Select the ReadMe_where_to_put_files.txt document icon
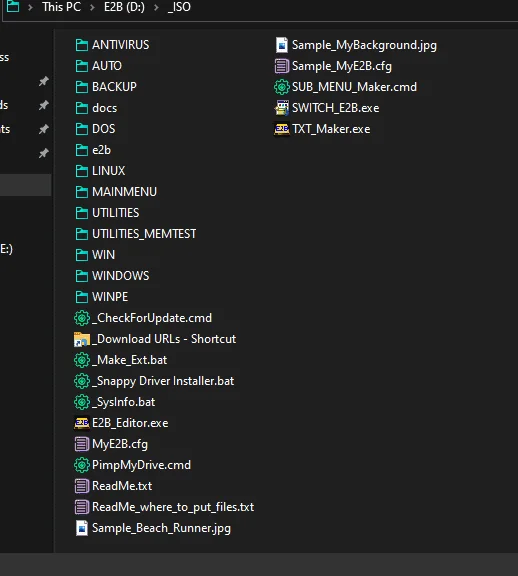 [x=82, y=507]
